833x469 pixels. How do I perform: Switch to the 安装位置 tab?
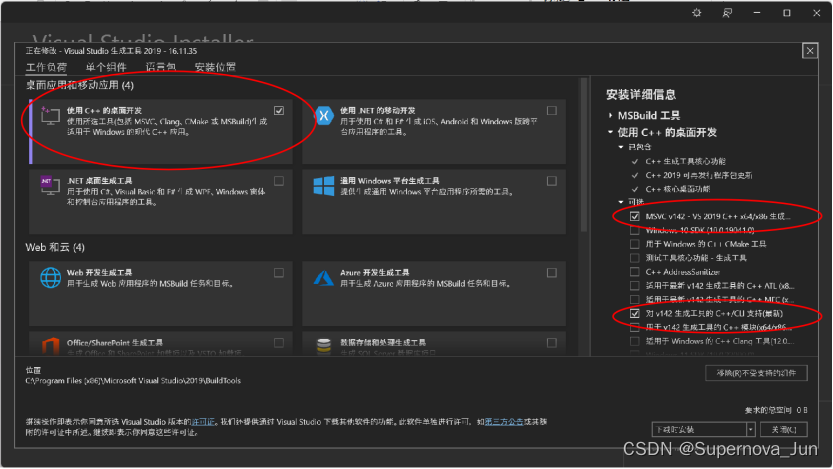pos(215,67)
